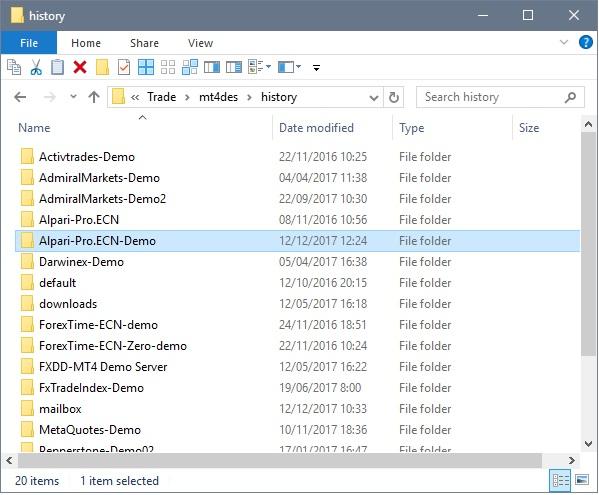Click the scroll up arrow

coord(588,124)
